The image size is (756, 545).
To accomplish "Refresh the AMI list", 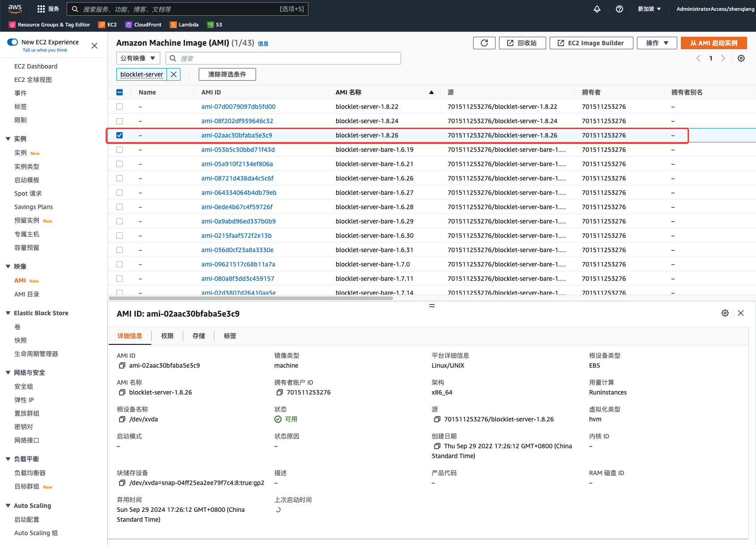I will click(x=484, y=43).
